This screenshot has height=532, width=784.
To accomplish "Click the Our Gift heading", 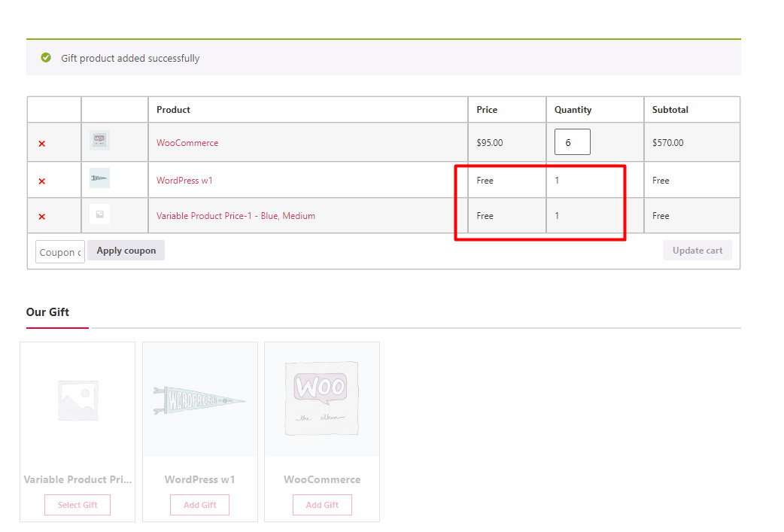I will tap(47, 312).
